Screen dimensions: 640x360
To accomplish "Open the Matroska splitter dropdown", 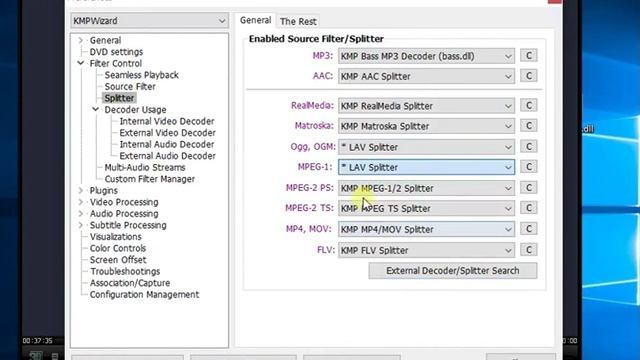I will click(x=426, y=126).
